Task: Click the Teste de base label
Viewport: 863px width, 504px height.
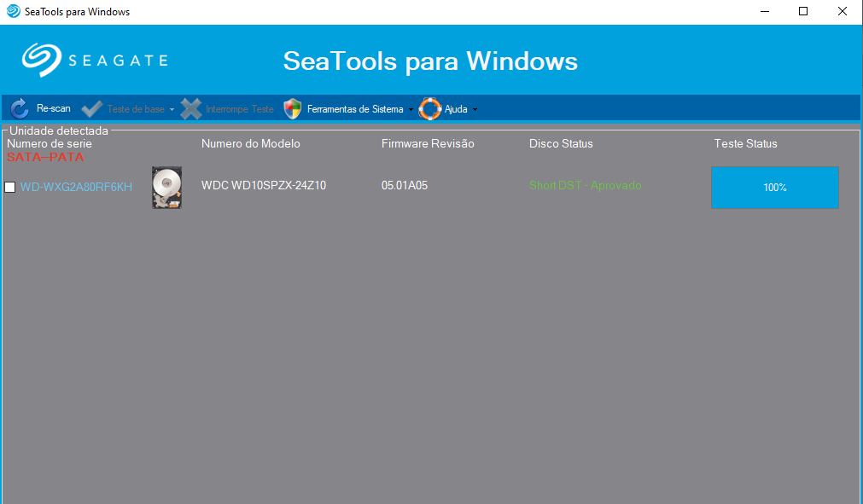Action: coord(136,109)
